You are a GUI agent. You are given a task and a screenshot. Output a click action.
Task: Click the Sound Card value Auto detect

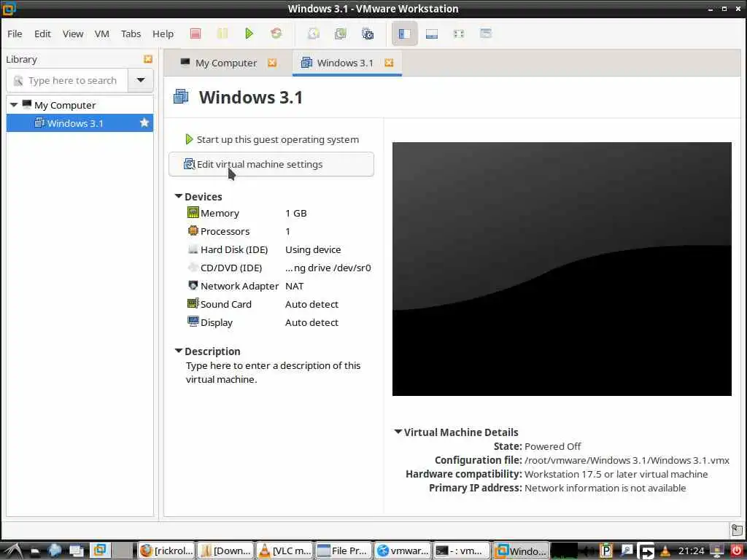311,304
